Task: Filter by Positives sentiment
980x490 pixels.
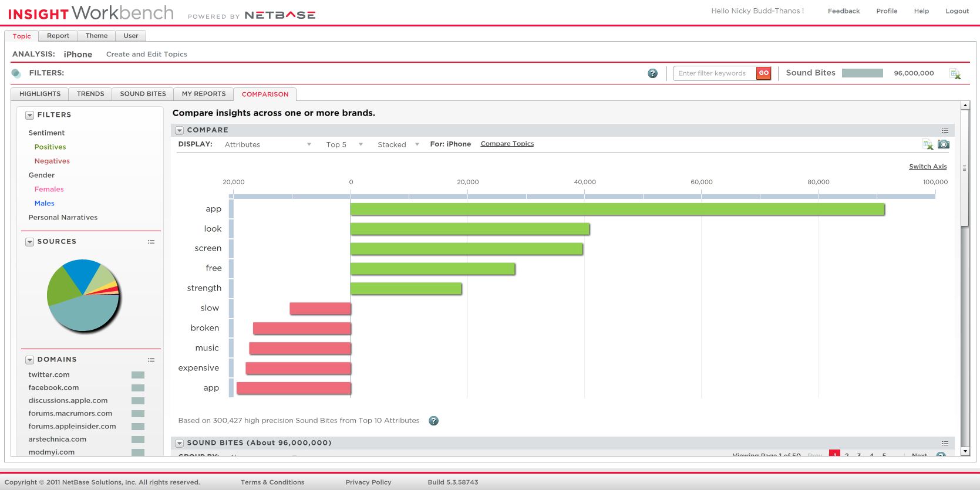Action: (50, 147)
